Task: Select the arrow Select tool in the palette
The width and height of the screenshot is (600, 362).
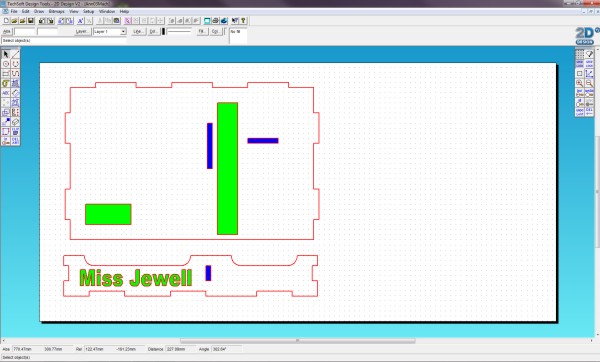Action: point(6,54)
